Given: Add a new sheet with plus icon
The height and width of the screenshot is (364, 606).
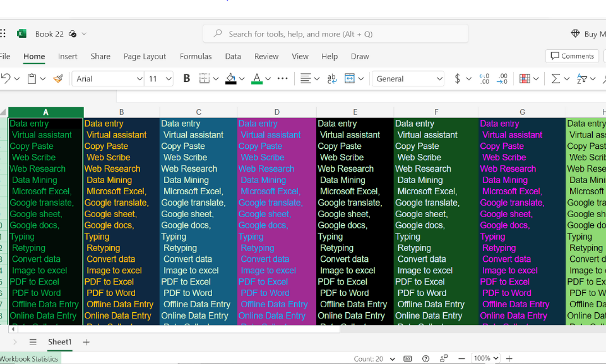Looking at the screenshot, I should click(x=86, y=341).
